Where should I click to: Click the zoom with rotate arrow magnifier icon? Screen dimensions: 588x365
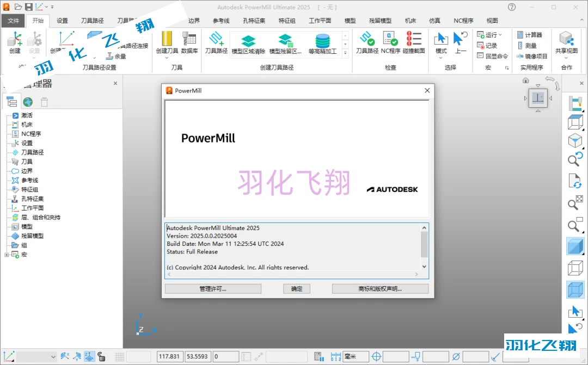point(575,159)
